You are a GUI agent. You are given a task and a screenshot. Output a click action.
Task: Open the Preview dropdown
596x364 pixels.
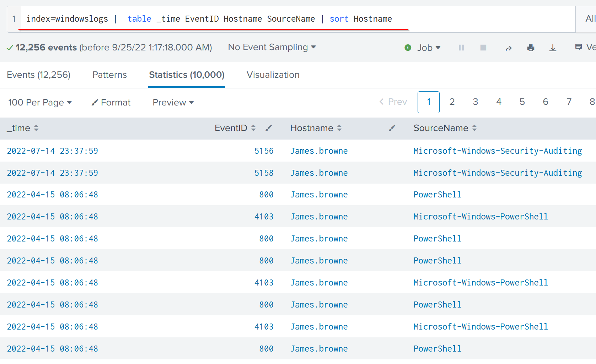[173, 102]
